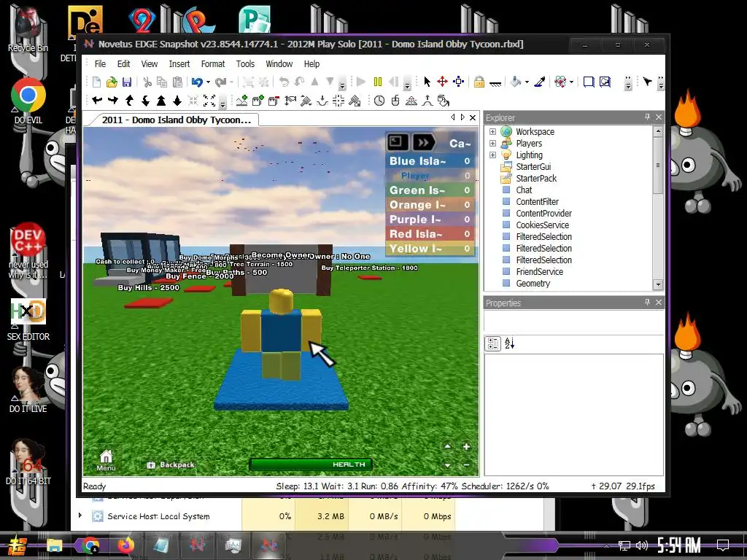
Task: Select the black arrow Select tool
Action: point(427,82)
